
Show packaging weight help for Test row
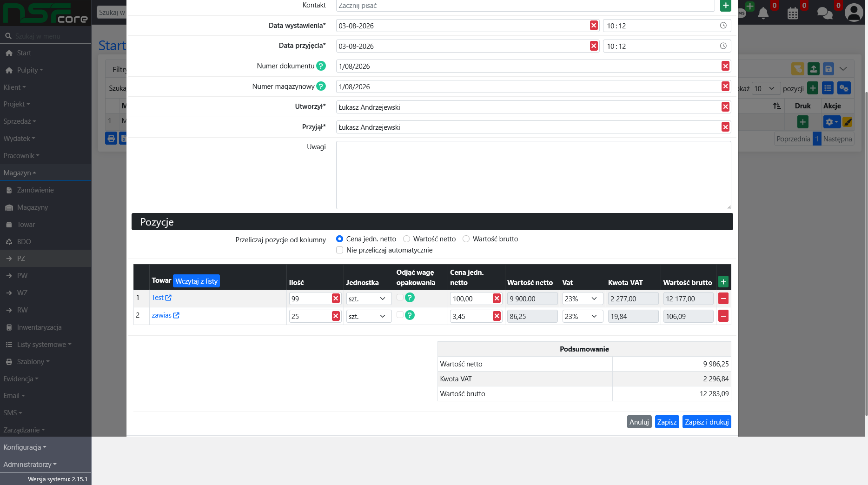pos(410,298)
